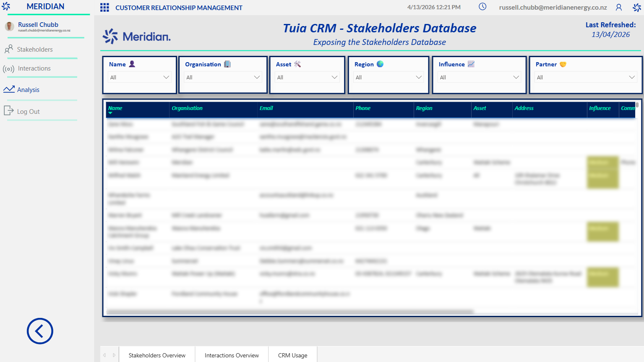The height and width of the screenshot is (362, 644).
Task: Click the previous-tab arrow at bottom
Action: [104, 355]
